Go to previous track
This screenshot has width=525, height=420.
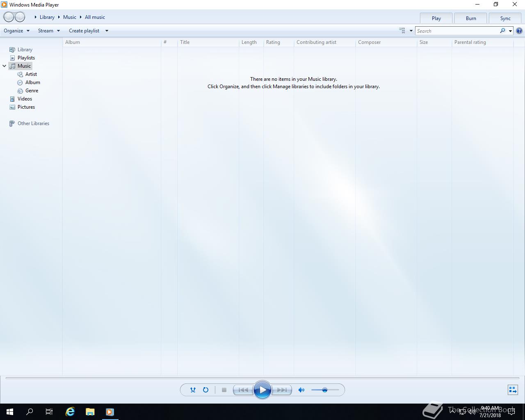pyautogui.click(x=243, y=390)
